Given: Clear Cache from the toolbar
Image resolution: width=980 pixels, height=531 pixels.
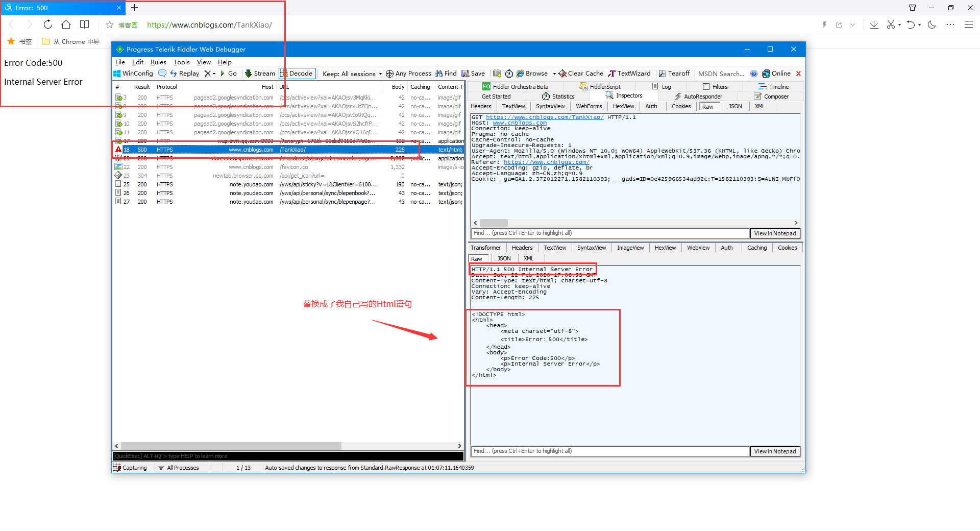Looking at the screenshot, I should [x=581, y=74].
